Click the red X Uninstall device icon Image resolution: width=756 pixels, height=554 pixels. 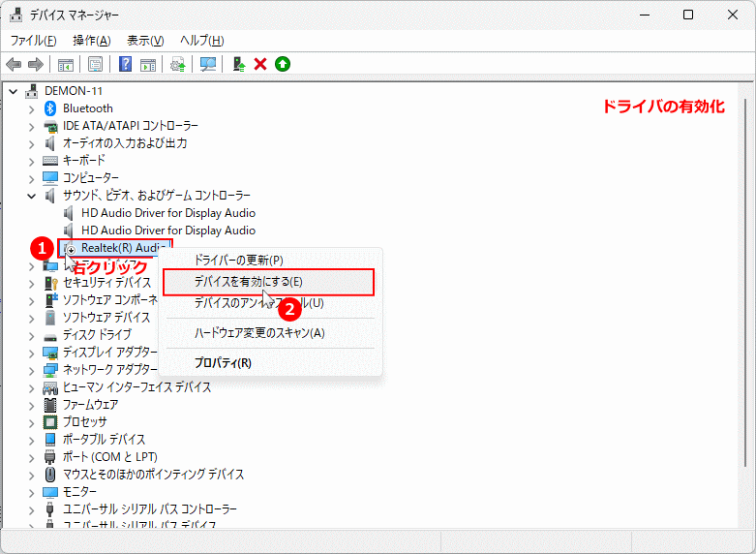(x=260, y=64)
